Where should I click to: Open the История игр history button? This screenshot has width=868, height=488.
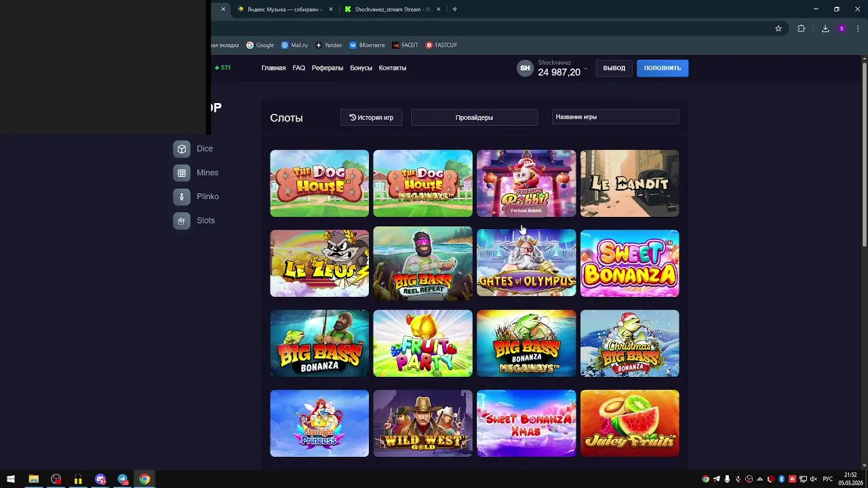[x=371, y=117]
